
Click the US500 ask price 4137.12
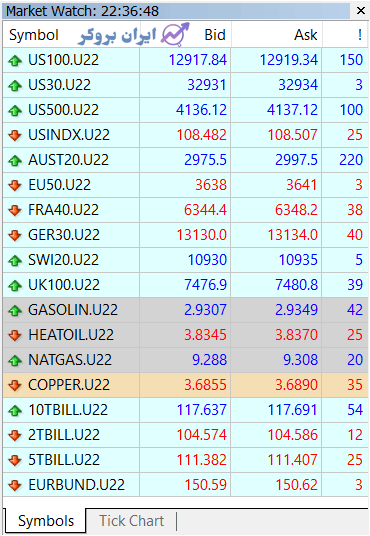click(293, 110)
